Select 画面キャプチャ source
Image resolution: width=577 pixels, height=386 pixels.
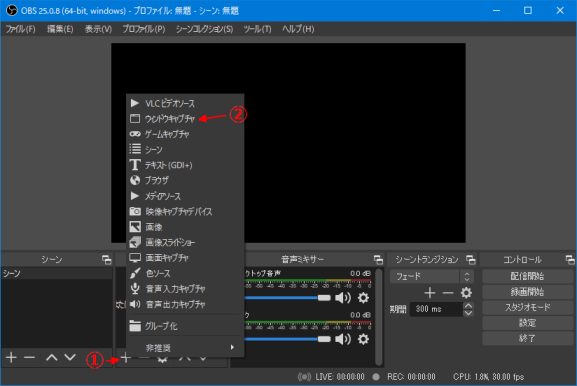click(x=185, y=258)
